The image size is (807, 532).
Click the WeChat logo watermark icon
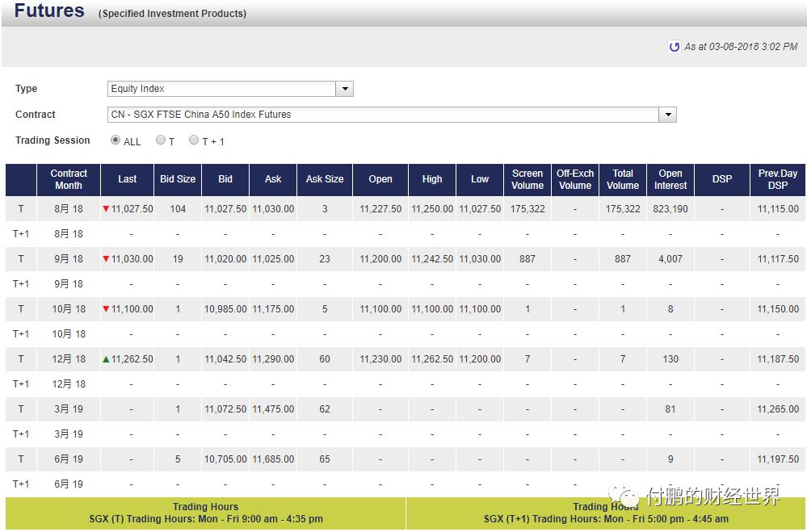[624, 495]
